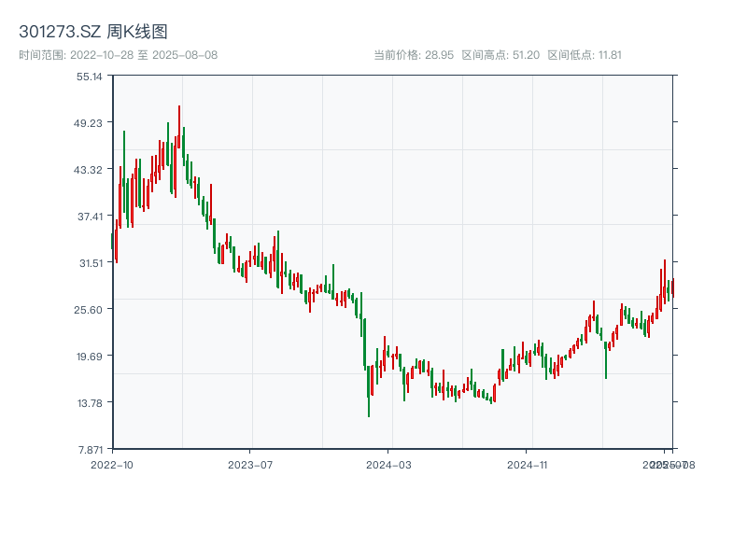This screenshot has width=747, height=560.
Task: Click the y-axis label 55.14
Action: 90,77
